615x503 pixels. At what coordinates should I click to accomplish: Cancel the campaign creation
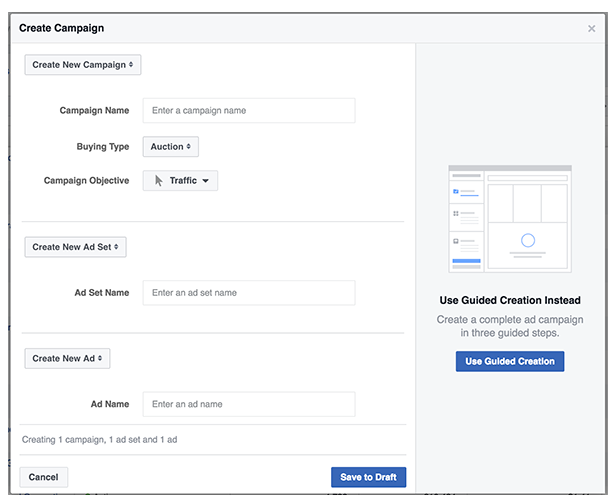click(x=44, y=477)
